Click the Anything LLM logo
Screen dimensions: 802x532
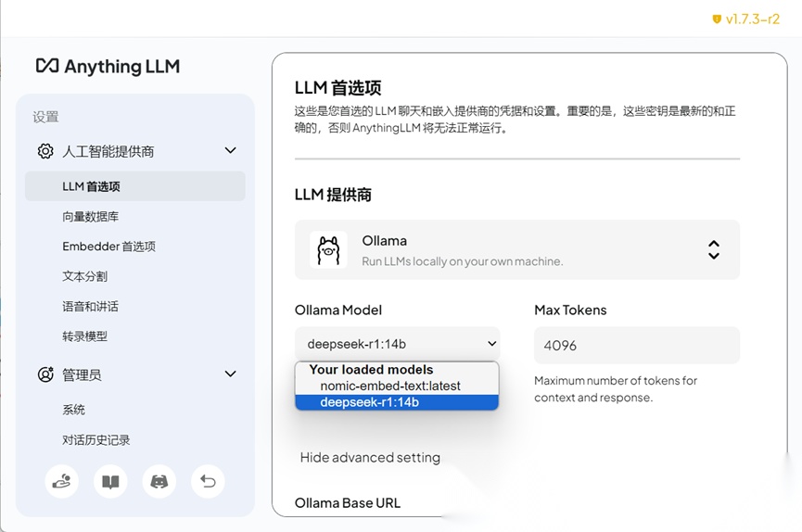[108, 67]
